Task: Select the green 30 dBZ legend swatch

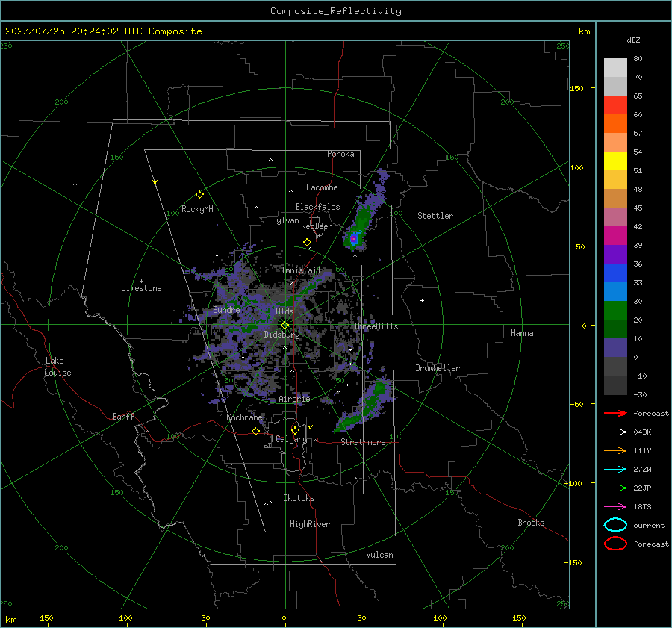Action: pos(615,310)
